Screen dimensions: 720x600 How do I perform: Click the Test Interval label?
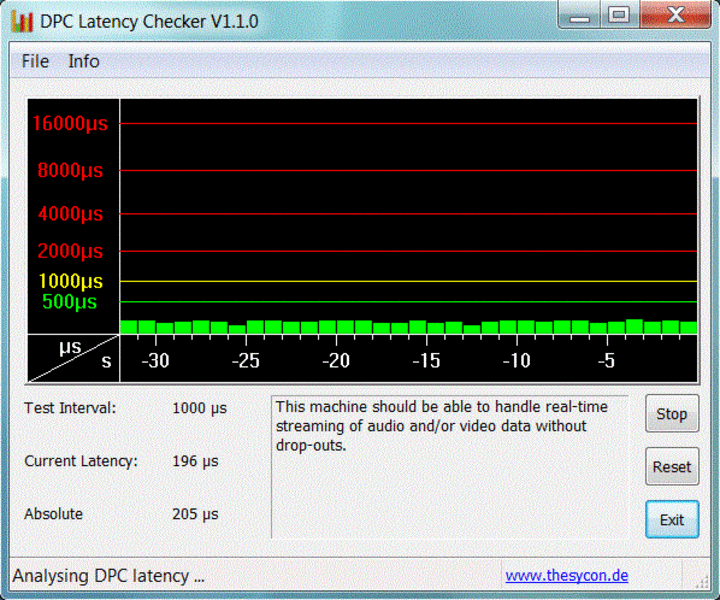pyautogui.click(x=70, y=408)
